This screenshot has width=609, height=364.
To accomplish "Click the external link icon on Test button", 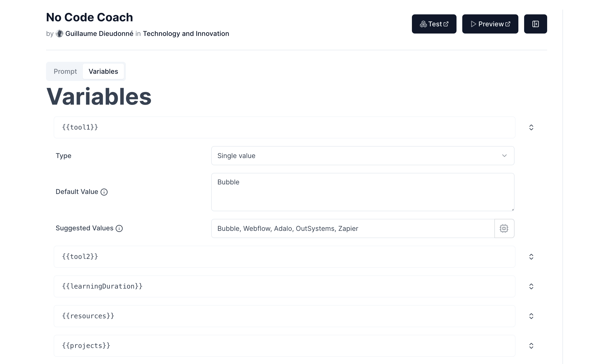I will pyautogui.click(x=446, y=23).
